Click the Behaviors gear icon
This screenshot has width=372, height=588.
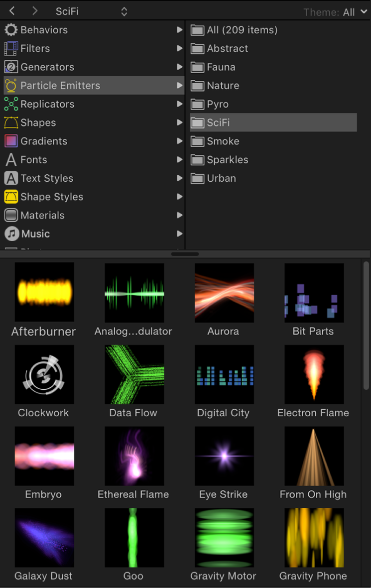point(11,30)
